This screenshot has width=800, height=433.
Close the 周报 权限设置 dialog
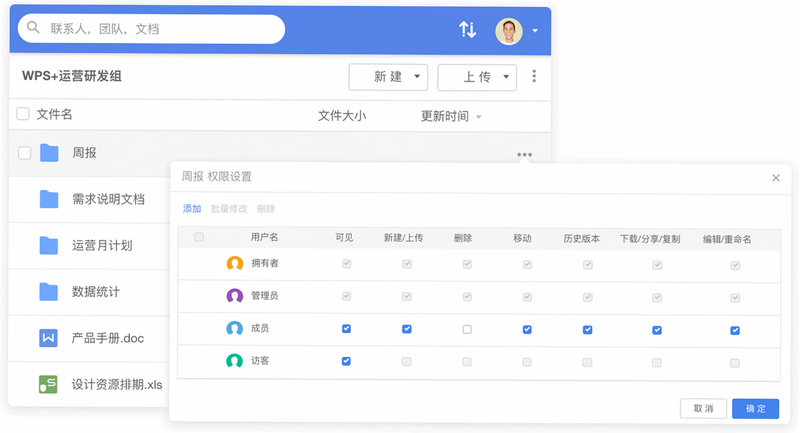[x=776, y=178]
